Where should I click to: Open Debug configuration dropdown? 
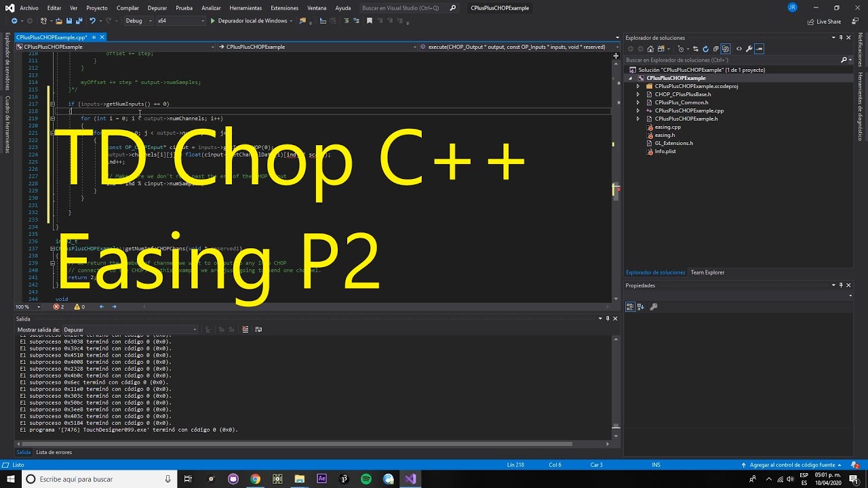[x=138, y=21]
